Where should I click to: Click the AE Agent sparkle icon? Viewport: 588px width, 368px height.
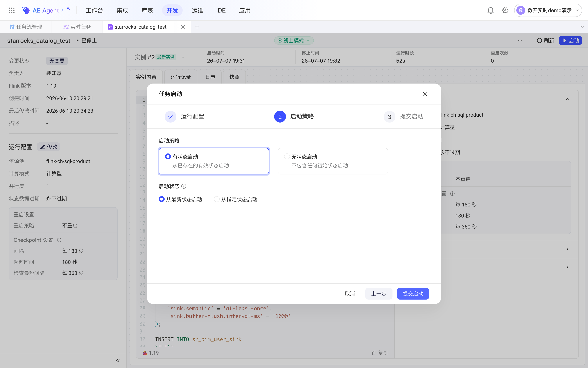(x=68, y=9)
